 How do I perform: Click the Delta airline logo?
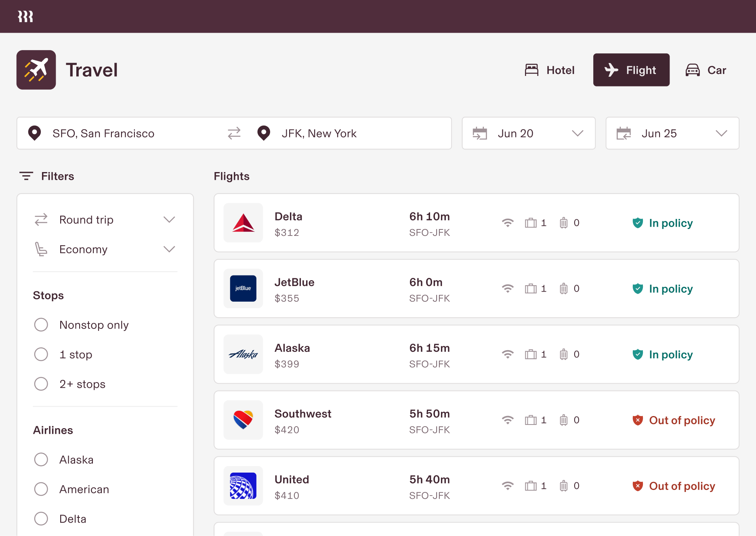click(244, 223)
